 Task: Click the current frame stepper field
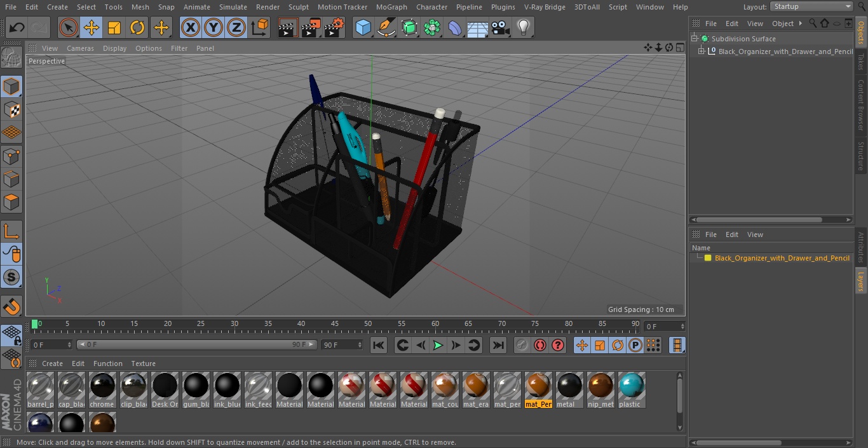(51, 345)
